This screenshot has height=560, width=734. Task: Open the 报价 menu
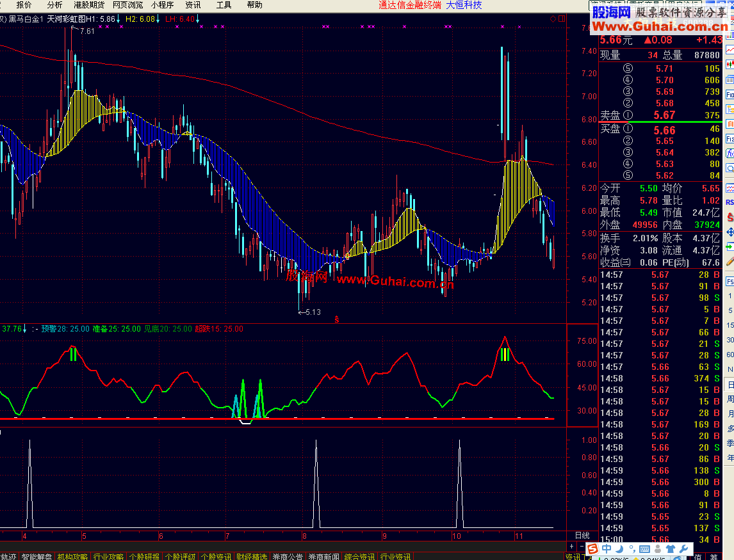coord(24,5)
